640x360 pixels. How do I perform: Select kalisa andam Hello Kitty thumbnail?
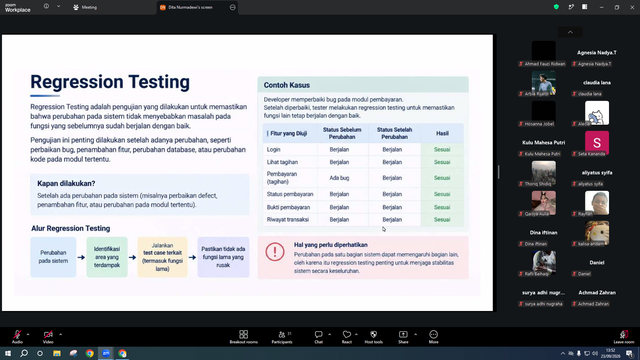click(597, 233)
